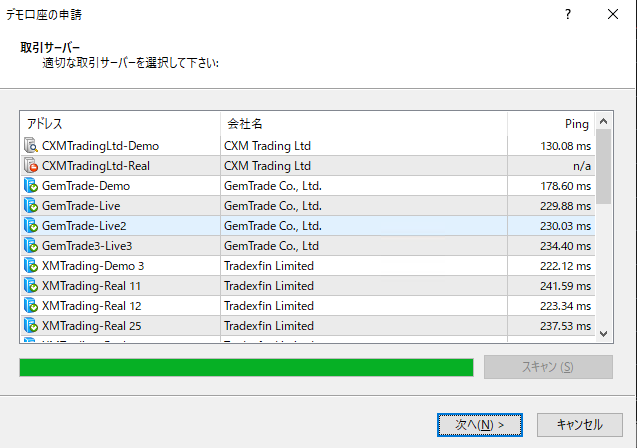This screenshot has height=448, width=637.
Task: Click the 222.12 ms ping value
Action: tap(566, 266)
